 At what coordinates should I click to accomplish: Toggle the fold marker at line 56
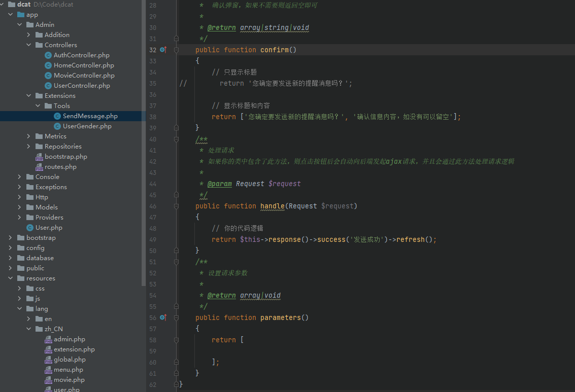(176, 317)
